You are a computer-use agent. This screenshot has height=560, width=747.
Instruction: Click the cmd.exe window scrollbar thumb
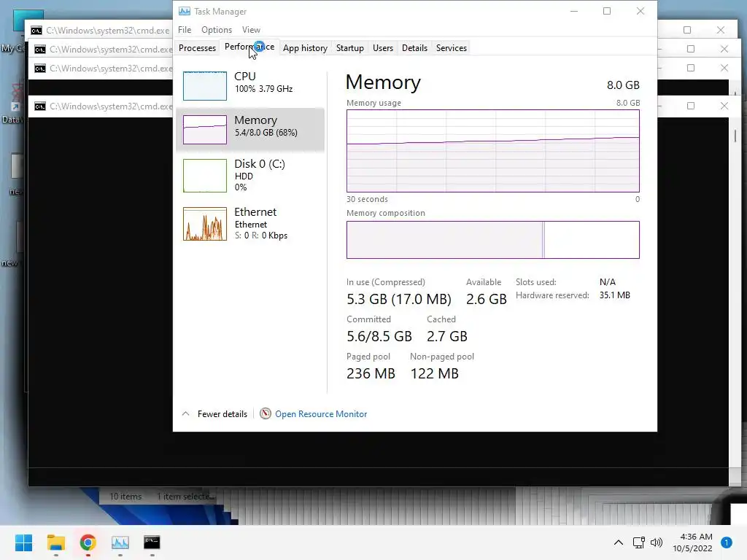point(735,136)
